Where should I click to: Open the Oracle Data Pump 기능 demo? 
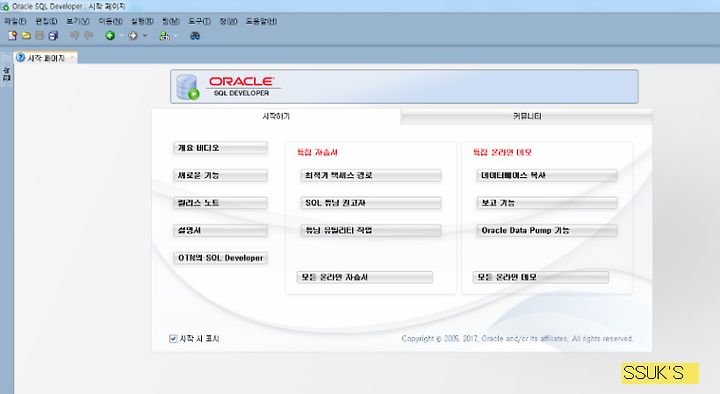[547, 231]
